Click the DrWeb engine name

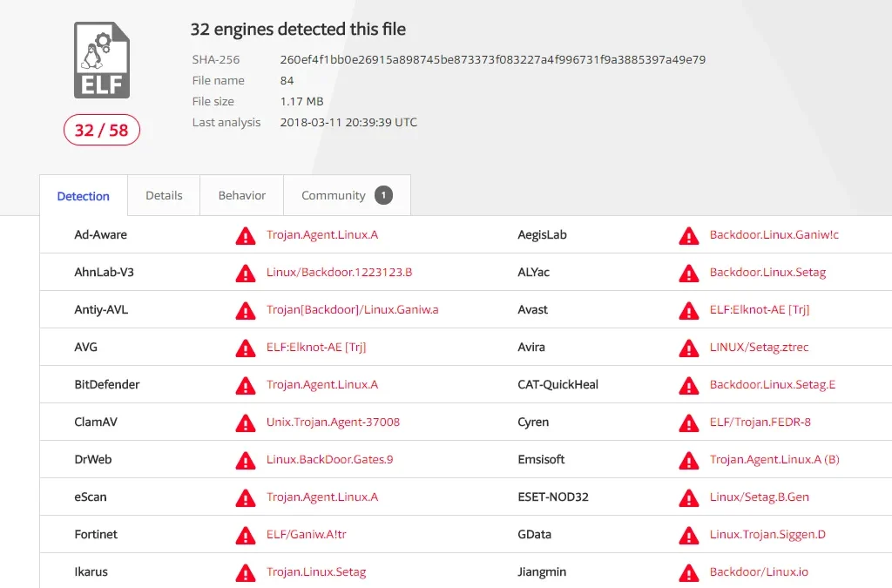(92, 460)
